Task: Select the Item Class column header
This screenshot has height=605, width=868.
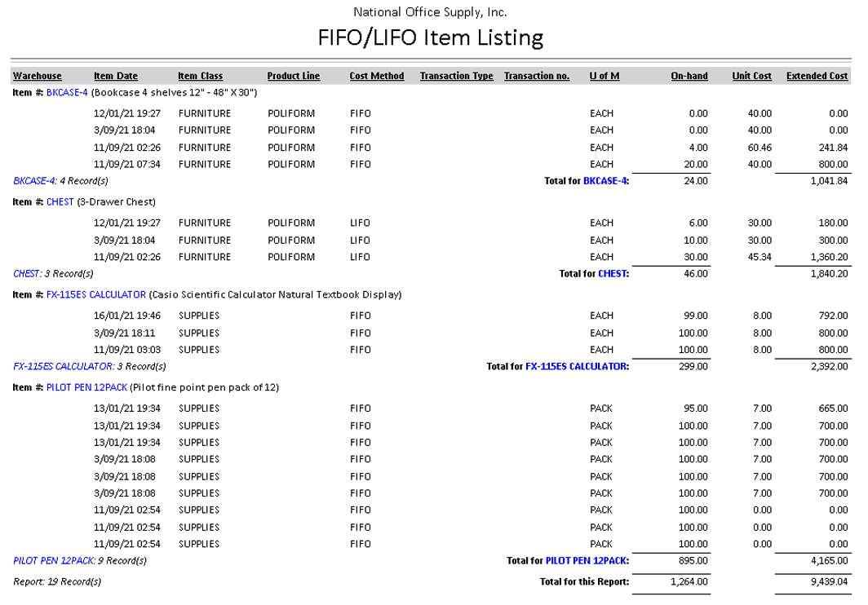Action: 200,77
